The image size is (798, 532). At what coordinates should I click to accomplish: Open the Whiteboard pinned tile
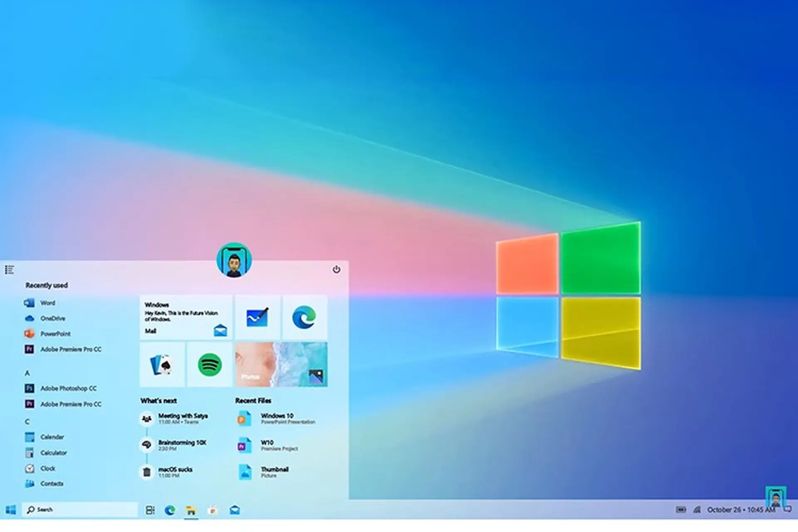point(257,318)
